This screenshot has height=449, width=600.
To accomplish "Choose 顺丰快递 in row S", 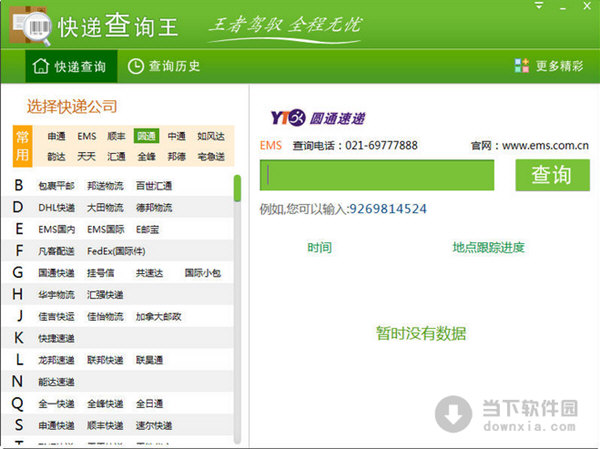I will tap(105, 426).
